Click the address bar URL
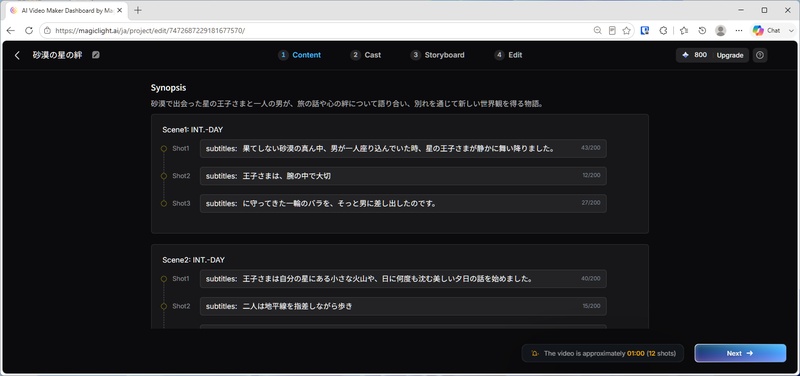The width and height of the screenshot is (800, 376). click(x=150, y=31)
